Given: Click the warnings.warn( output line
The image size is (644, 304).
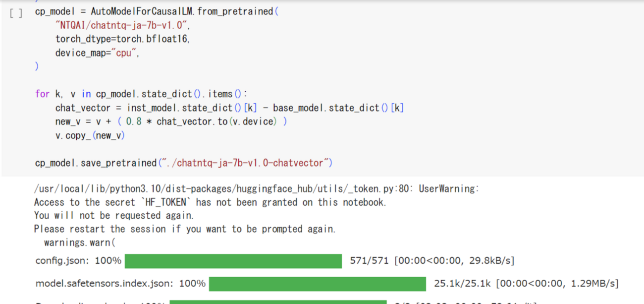Looking at the screenshot, I should (x=79, y=243).
